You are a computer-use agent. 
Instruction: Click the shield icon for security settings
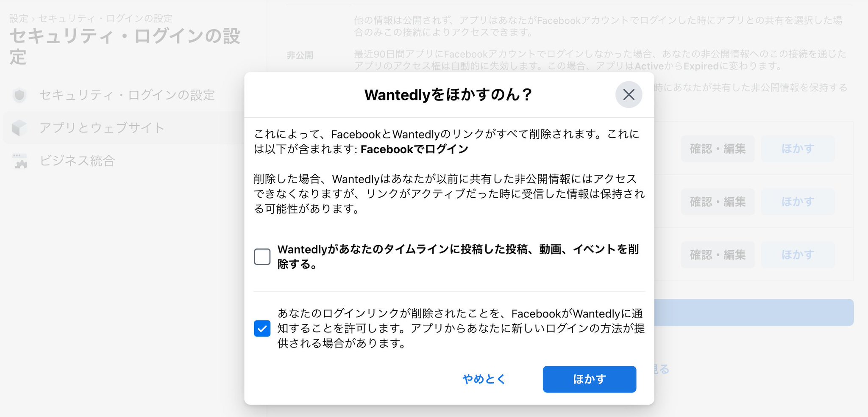tap(19, 95)
